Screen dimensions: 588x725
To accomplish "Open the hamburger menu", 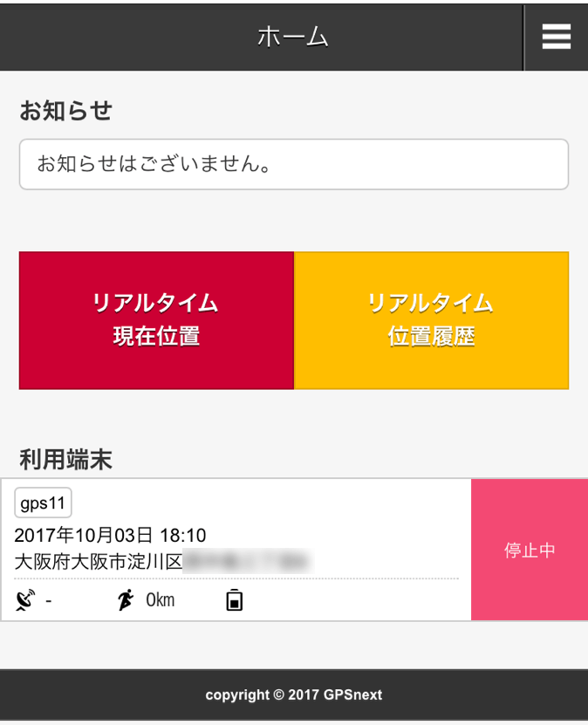I will click(556, 37).
